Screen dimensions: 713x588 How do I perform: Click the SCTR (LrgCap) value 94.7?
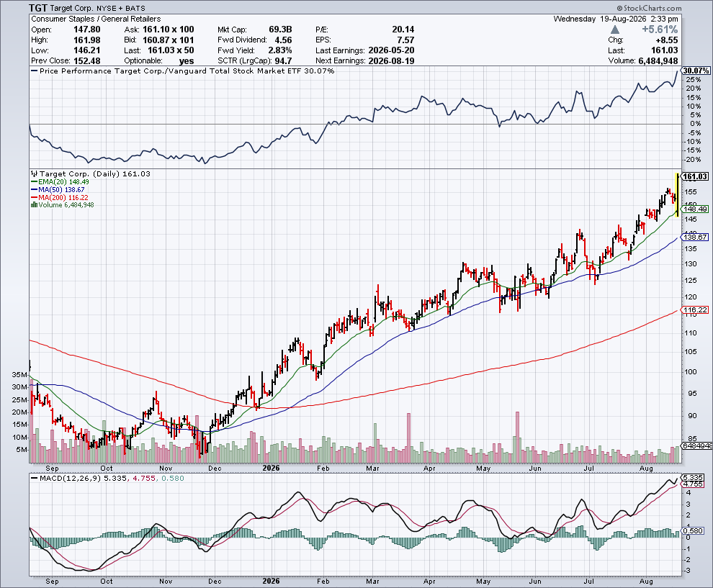tap(283, 61)
